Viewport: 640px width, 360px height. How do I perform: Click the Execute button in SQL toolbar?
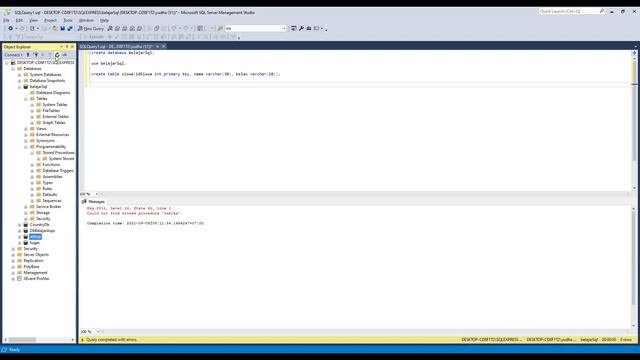click(95, 37)
